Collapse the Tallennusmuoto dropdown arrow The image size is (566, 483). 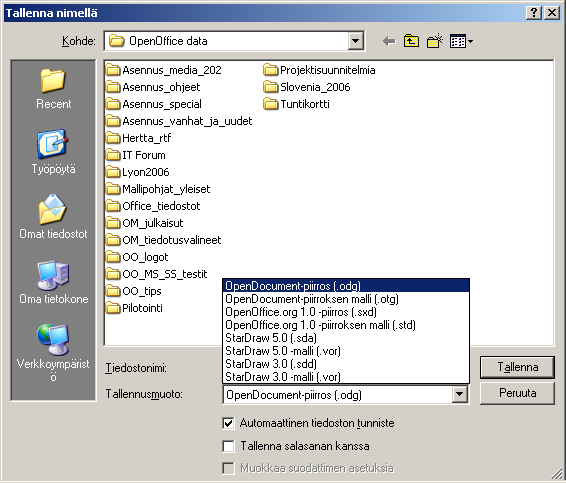pos(460,394)
